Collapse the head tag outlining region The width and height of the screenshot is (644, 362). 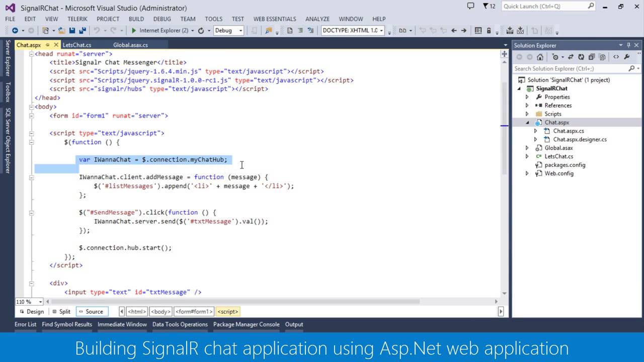31,54
